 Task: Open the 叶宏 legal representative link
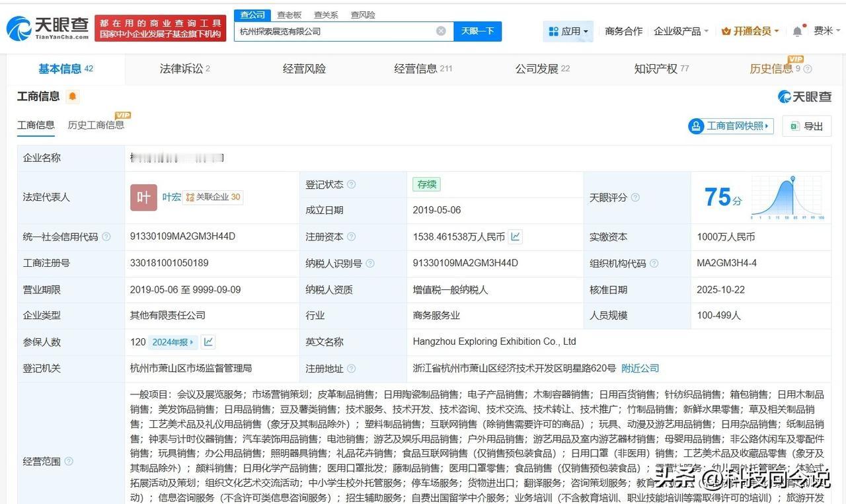(x=172, y=197)
